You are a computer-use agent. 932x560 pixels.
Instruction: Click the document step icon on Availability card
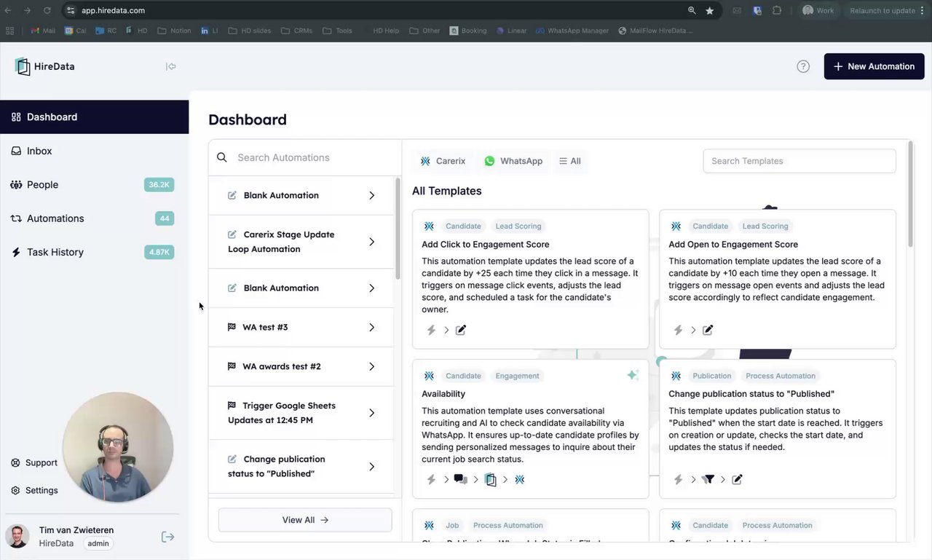point(491,479)
